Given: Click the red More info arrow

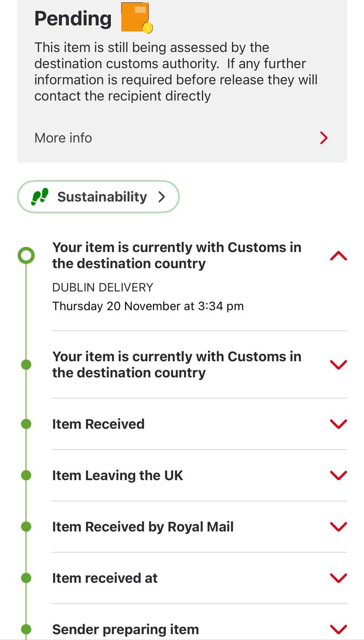Looking at the screenshot, I should (324, 138).
